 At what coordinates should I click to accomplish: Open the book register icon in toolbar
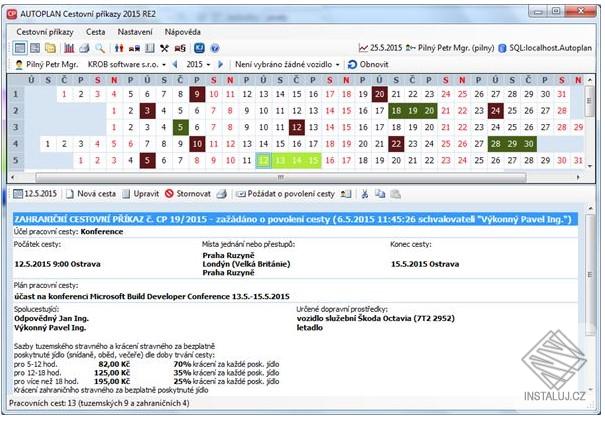point(150,48)
